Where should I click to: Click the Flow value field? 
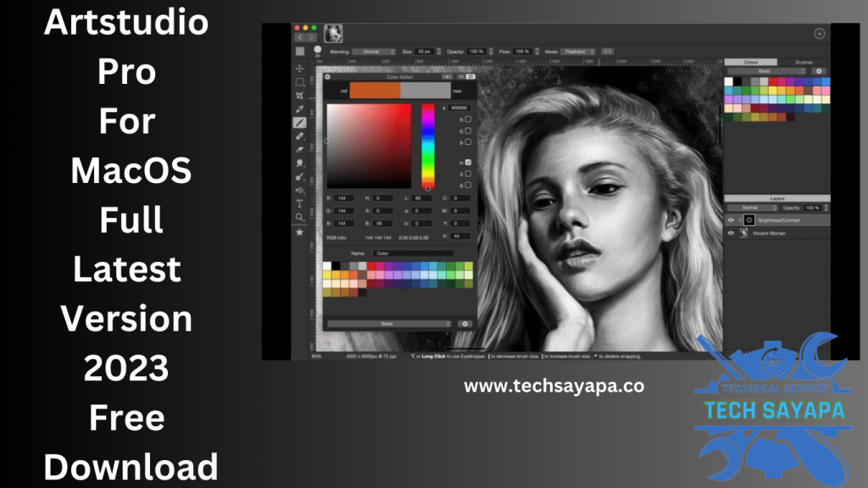point(522,52)
